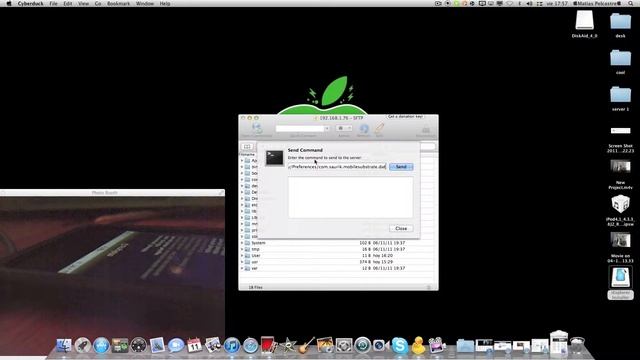Open the Bookmark menu
The height and width of the screenshot is (360, 640).
pos(118,3)
